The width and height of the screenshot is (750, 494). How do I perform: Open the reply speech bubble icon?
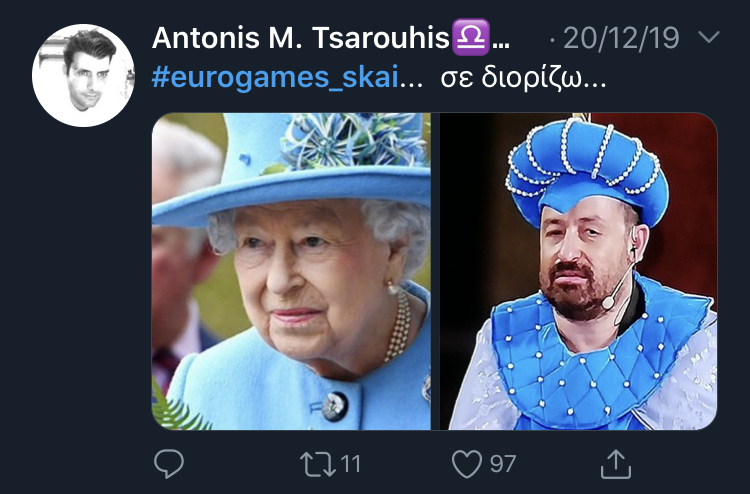pos(169,463)
